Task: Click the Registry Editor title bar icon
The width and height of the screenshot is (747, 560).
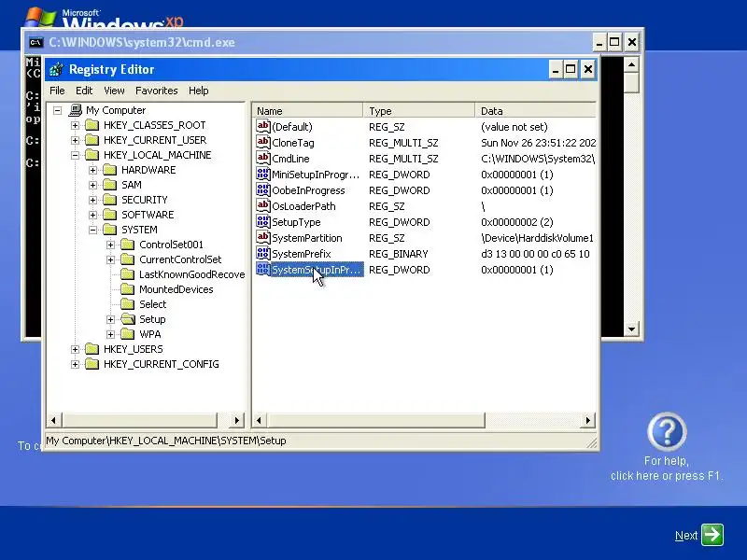Action: 56,69
